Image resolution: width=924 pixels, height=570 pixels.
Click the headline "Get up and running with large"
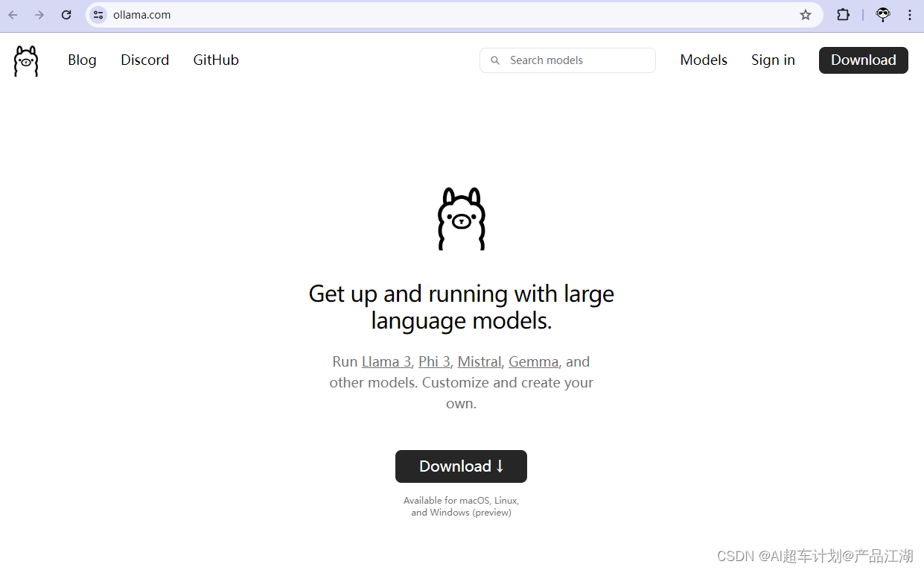(462, 294)
